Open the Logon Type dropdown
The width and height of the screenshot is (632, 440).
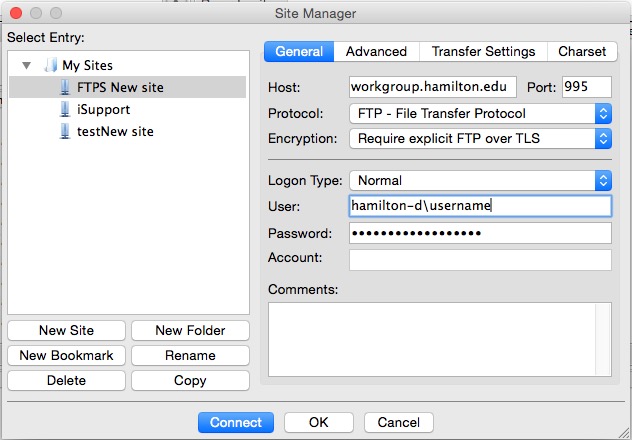[480, 181]
